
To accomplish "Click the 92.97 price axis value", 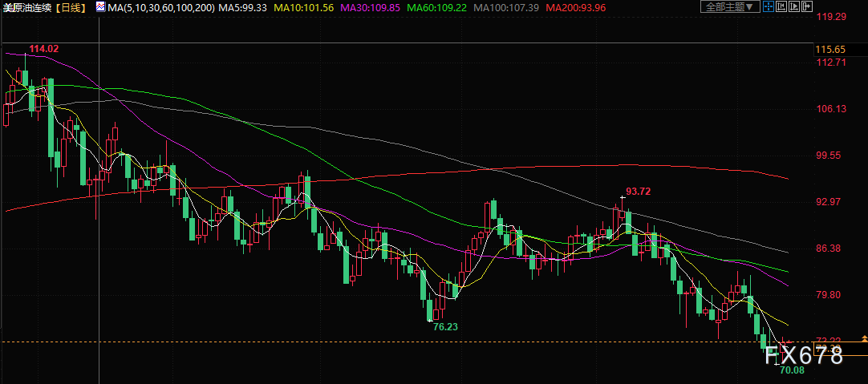I will click(x=829, y=202).
